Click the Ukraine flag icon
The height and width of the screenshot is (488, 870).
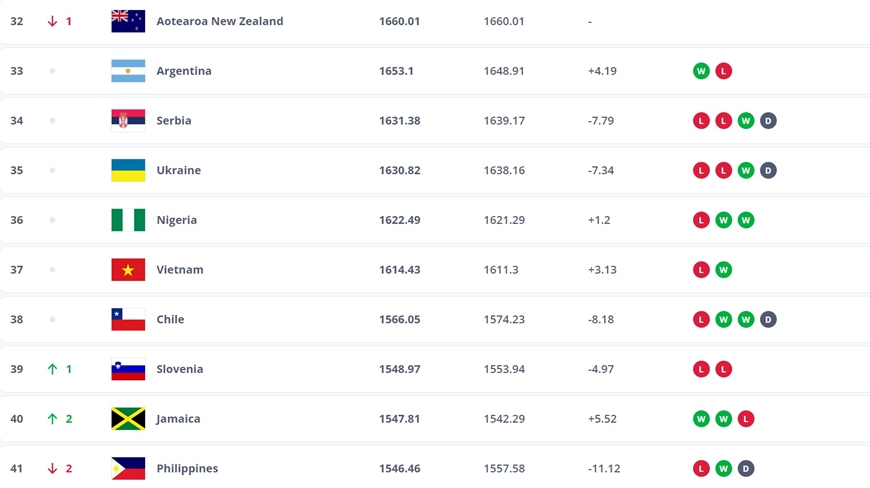128,170
